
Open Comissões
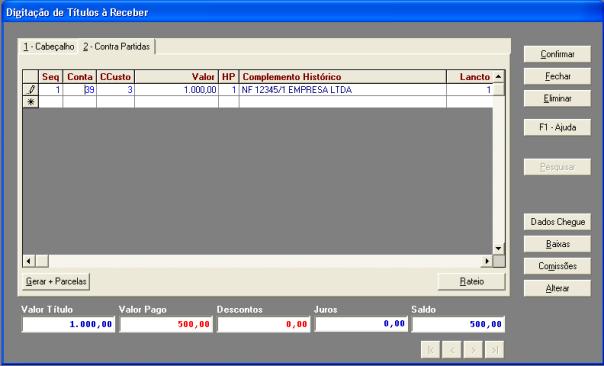(x=557, y=266)
